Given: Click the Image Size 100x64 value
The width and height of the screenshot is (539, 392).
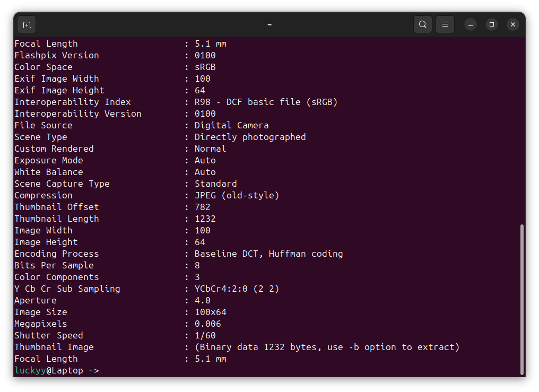Looking at the screenshot, I should (210, 312).
